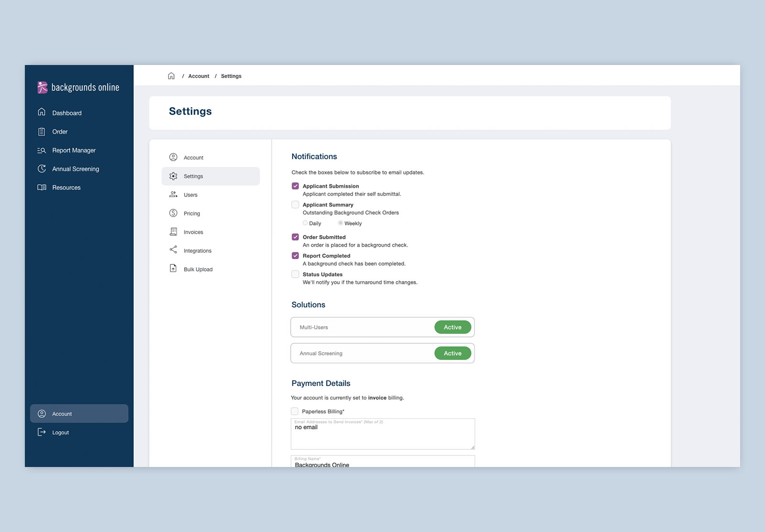Open Report Manager search icon
The image size is (765, 532).
(x=42, y=150)
